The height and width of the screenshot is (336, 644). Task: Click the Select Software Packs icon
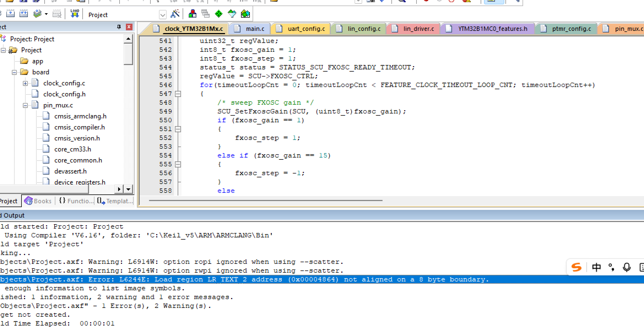click(232, 14)
